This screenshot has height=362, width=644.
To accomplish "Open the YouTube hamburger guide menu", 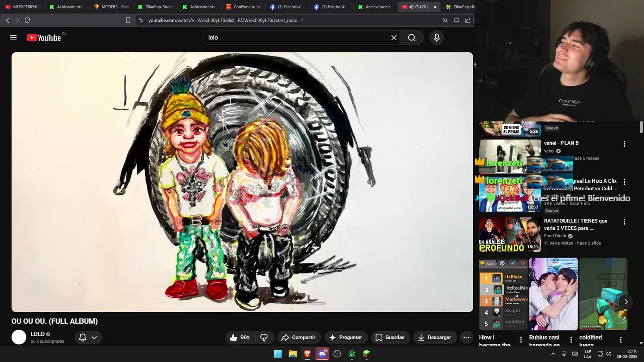I will pyautogui.click(x=13, y=38).
